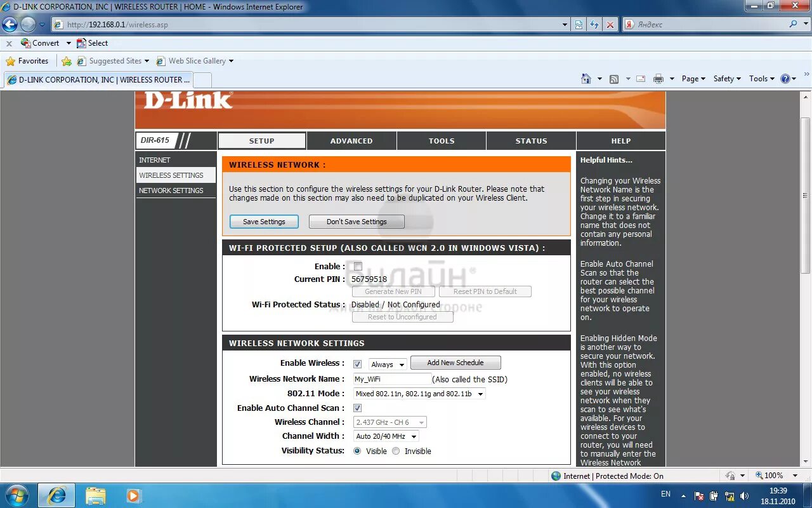Open Windows Explorer folder in taskbar

coord(96,495)
